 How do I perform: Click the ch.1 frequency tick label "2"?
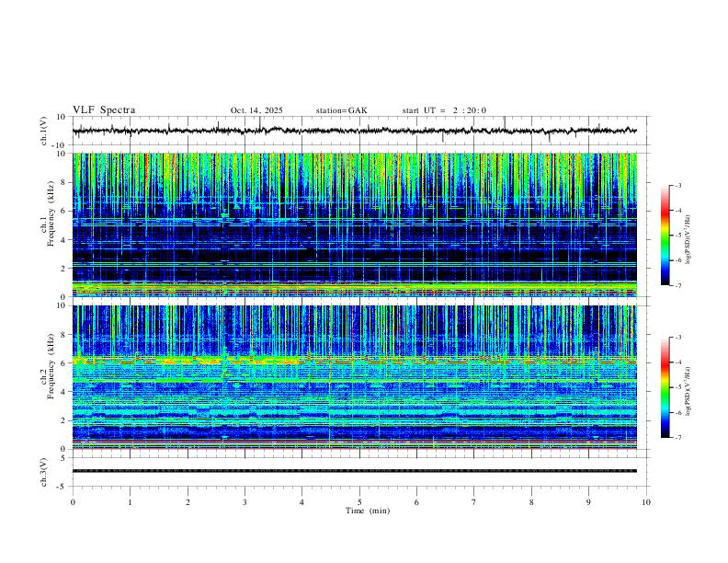point(64,269)
